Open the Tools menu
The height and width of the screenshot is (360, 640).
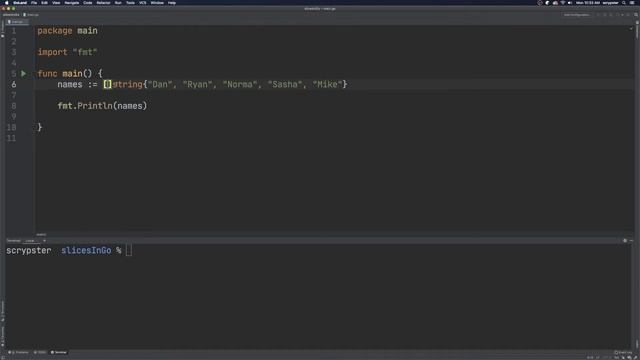pyautogui.click(x=130, y=3)
